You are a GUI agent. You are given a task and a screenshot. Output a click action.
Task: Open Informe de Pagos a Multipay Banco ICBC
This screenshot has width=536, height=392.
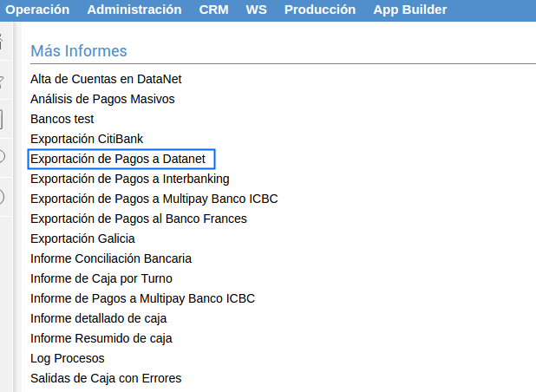pos(142,298)
